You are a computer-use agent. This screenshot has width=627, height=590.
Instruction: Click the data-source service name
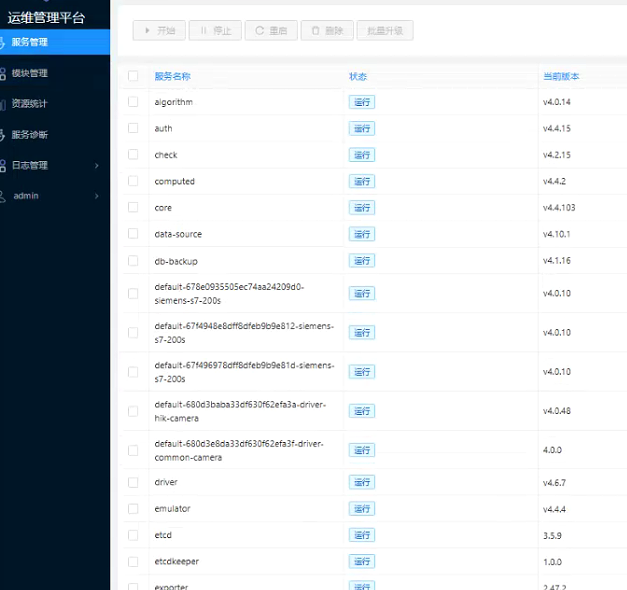[x=178, y=234]
